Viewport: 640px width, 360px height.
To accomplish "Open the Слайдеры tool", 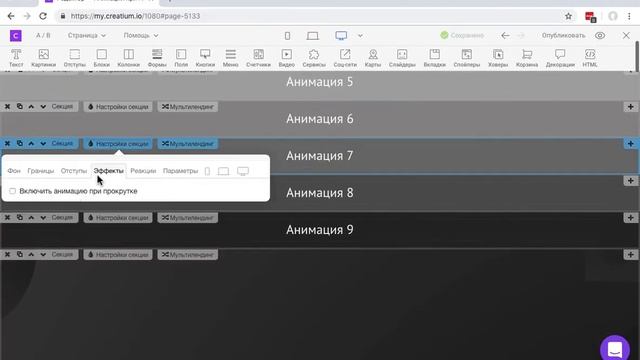I will 402,58.
